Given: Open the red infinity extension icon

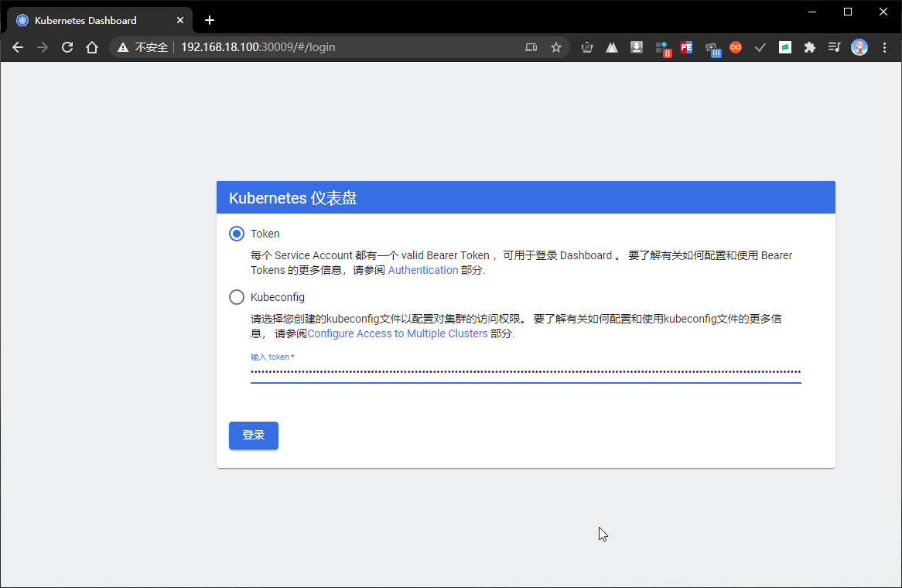Looking at the screenshot, I should click(x=735, y=47).
